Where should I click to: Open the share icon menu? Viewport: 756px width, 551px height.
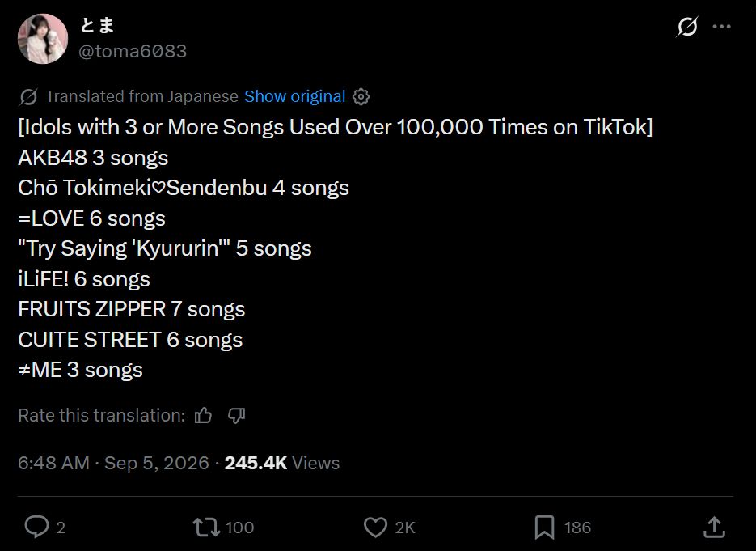point(714,527)
